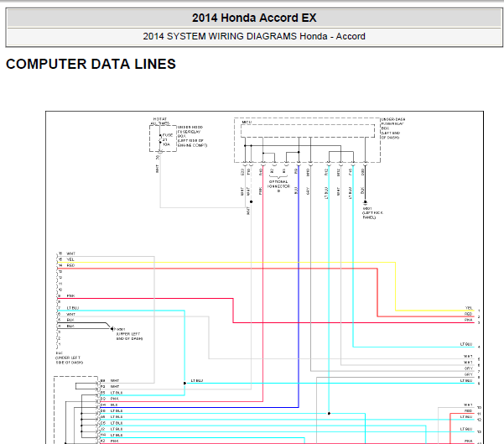This screenshot has width=504, height=444.
Task: Click the "LT BLU" label at right-edge line 4
Action: click(x=466, y=344)
